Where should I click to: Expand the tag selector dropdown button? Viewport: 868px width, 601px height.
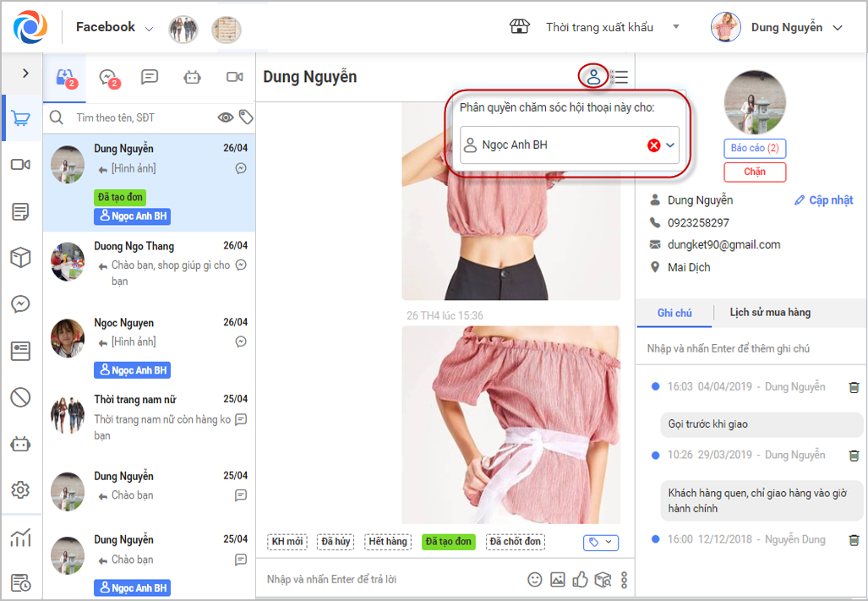coord(601,543)
